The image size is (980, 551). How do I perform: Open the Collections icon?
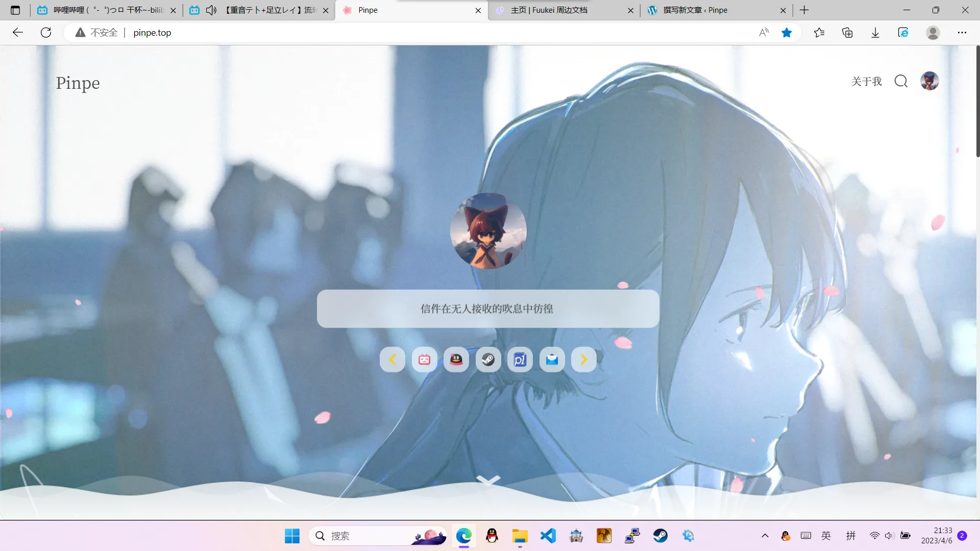pyautogui.click(x=847, y=33)
